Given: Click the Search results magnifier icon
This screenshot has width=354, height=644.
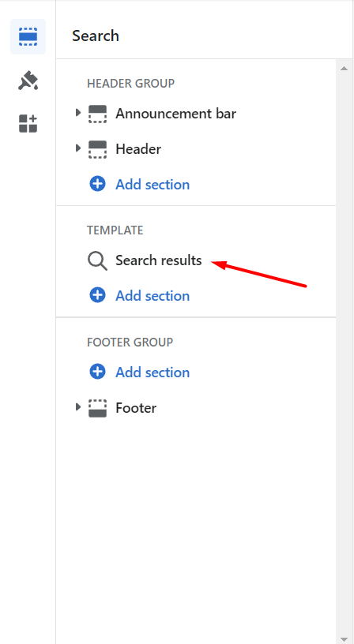Looking at the screenshot, I should [97, 261].
